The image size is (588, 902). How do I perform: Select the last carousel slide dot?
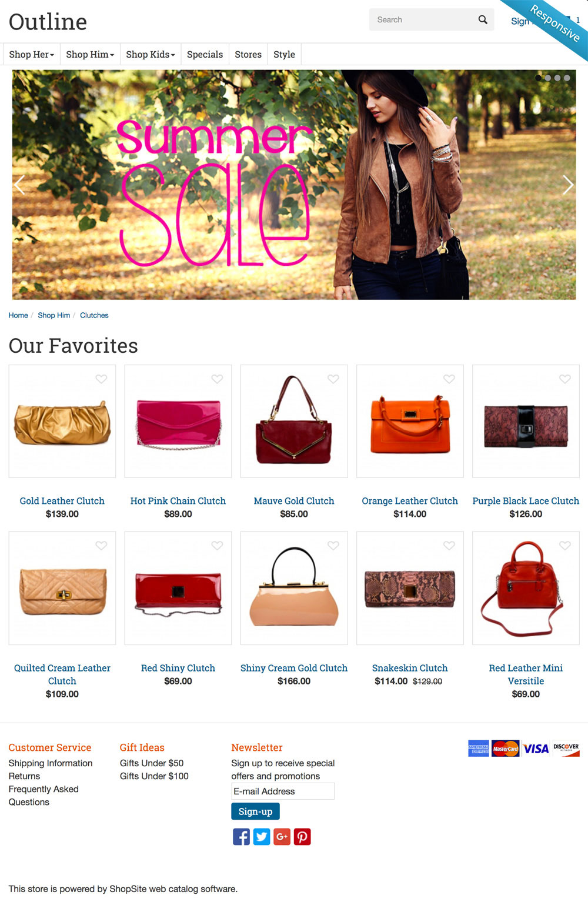click(x=567, y=78)
